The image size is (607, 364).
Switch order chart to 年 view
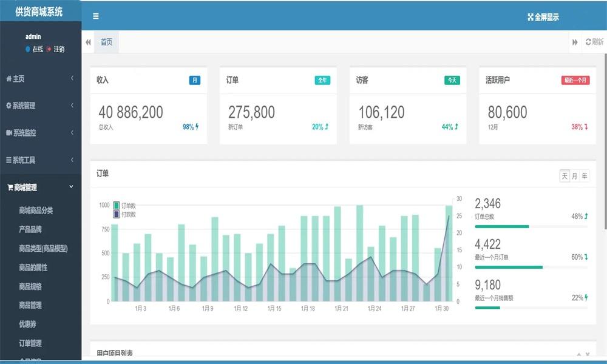[x=585, y=176]
